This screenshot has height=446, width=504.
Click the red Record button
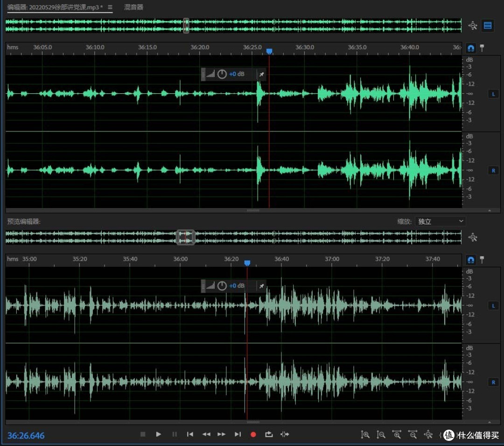pyautogui.click(x=253, y=434)
